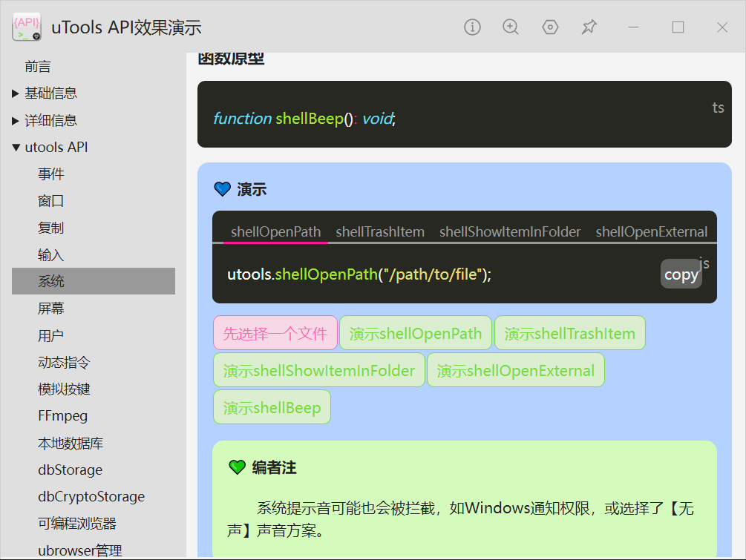Open 模拟按键 in the sidebar
Viewport: 746px width, 560px height.
pos(64,389)
